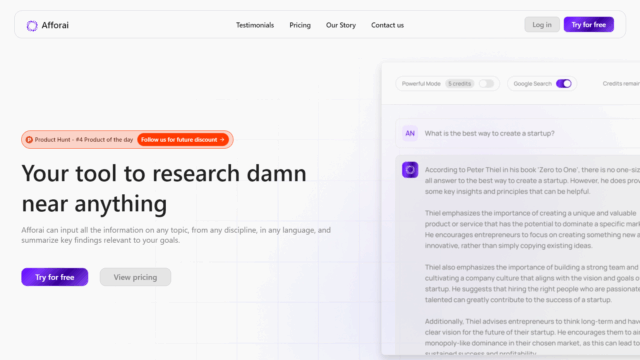Screen dimensions: 640x360
Task: Click the Google Search label
Action: [x=532, y=84]
